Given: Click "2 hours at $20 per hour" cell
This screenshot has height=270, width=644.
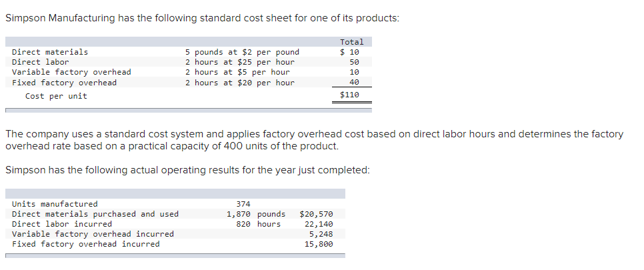Looking at the screenshot, I should (239, 83).
